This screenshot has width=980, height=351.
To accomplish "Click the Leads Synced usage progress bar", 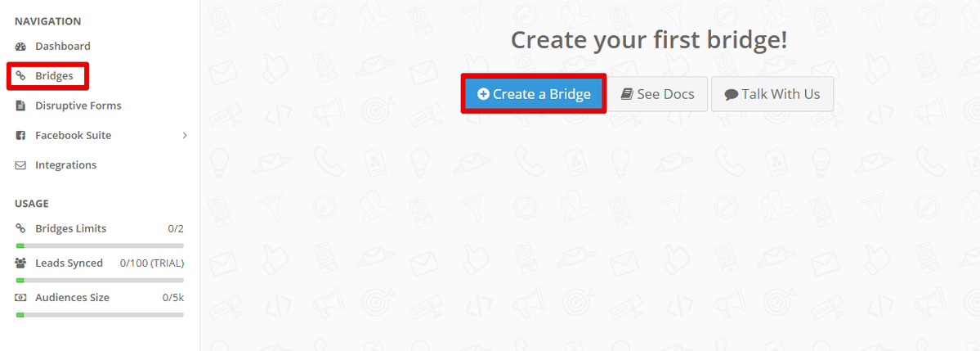I will click(100, 281).
